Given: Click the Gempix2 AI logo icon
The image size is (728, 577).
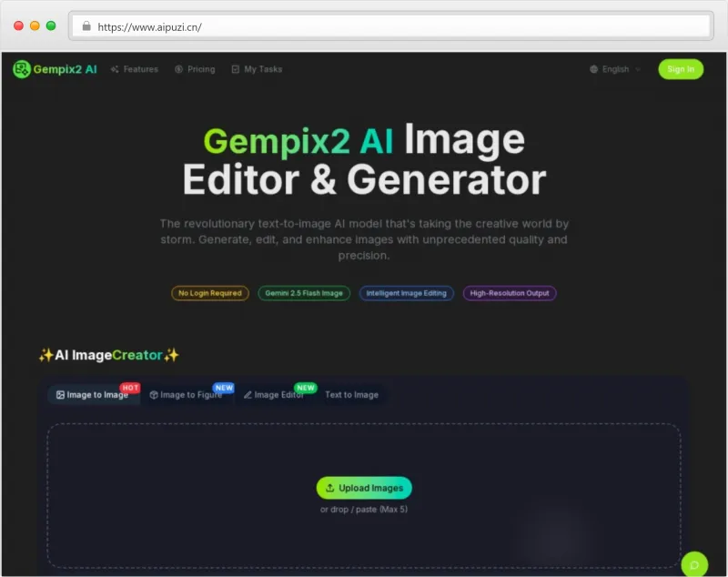Looking at the screenshot, I should pyautogui.click(x=20, y=69).
